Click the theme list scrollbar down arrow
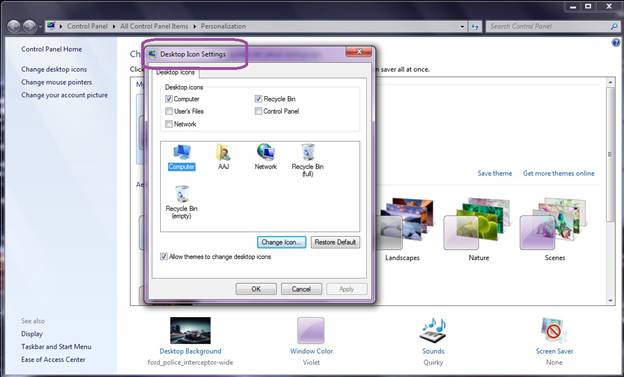The height and width of the screenshot is (377, 624). (x=610, y=301)
